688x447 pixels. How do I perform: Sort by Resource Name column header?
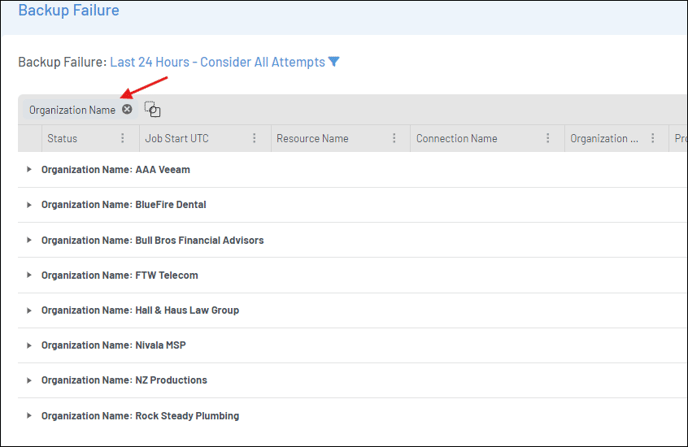point(312,138)
